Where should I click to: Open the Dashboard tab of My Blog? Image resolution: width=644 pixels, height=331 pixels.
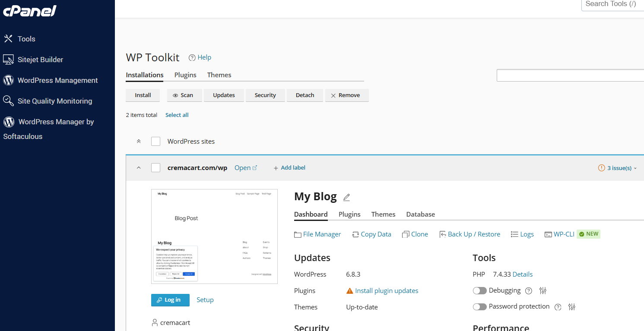[x=311, y=214]
